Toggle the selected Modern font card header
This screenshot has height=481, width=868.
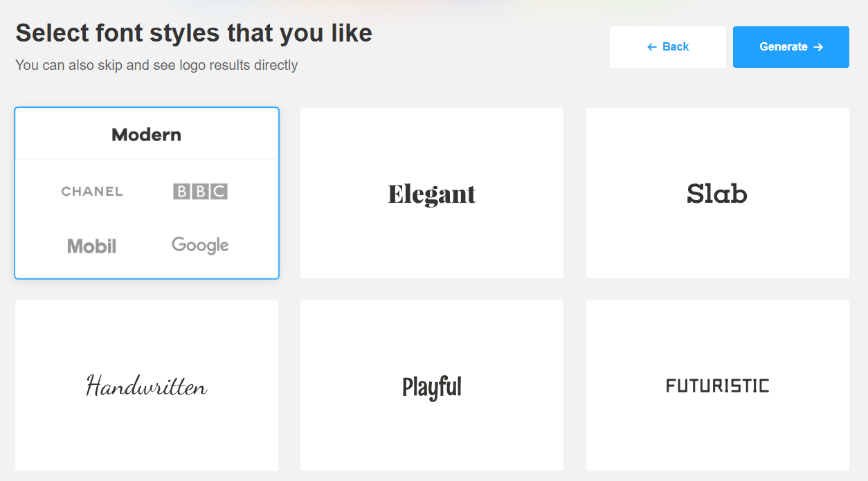(147, 134)
